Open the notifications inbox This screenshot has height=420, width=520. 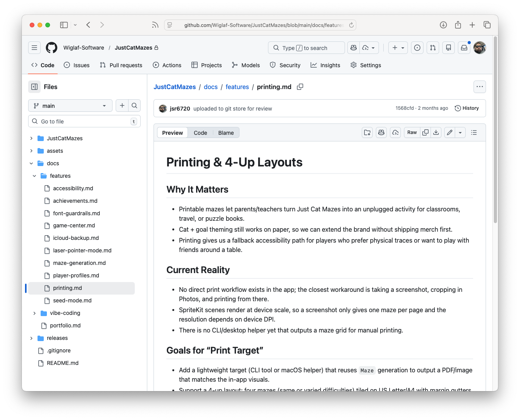[x=464, y=48]
